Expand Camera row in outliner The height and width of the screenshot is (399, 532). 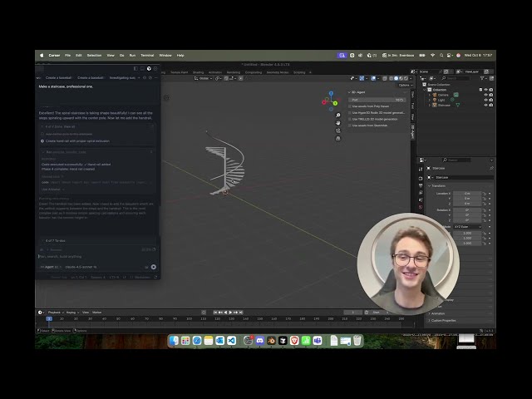[430, 95]
